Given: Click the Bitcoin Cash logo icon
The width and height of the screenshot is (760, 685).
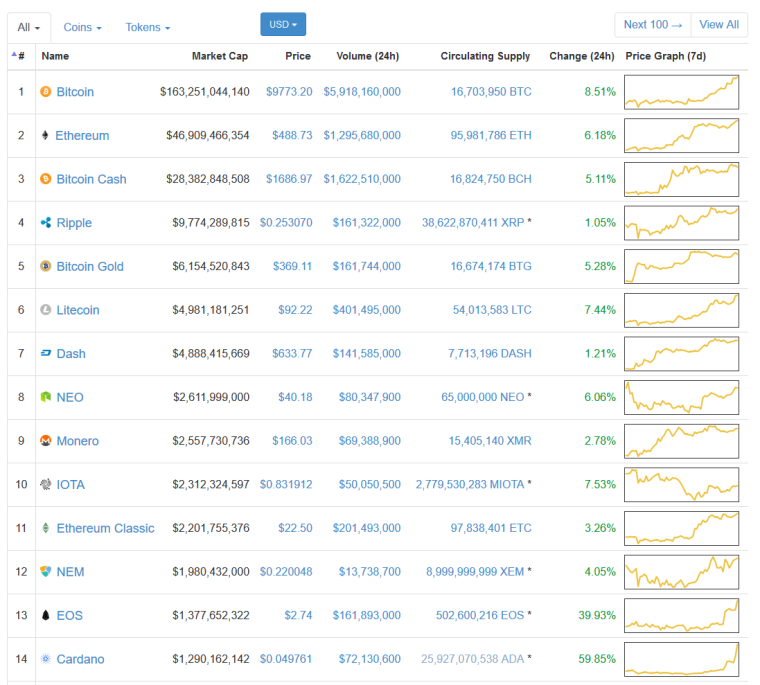Looking at the screenshot, I should point(46,179).
